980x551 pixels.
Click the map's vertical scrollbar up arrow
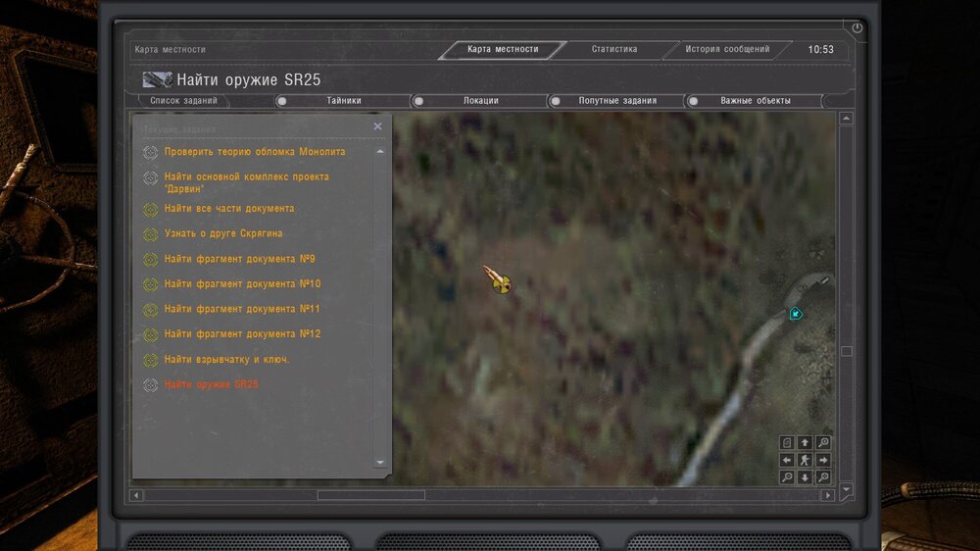847,119
